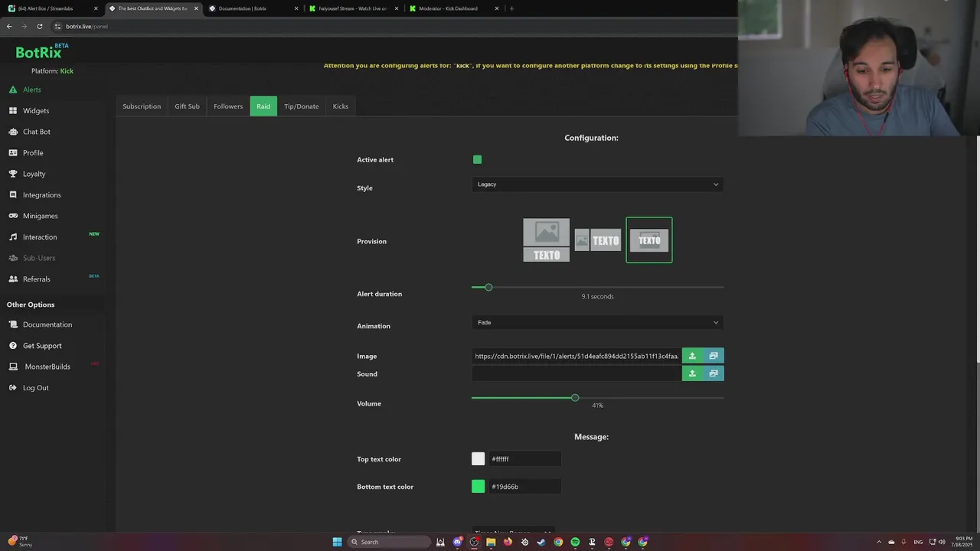Go to Chat Bot settings
Image resolution: width=980 pixels, height=551 pixels.
[36, 132]
